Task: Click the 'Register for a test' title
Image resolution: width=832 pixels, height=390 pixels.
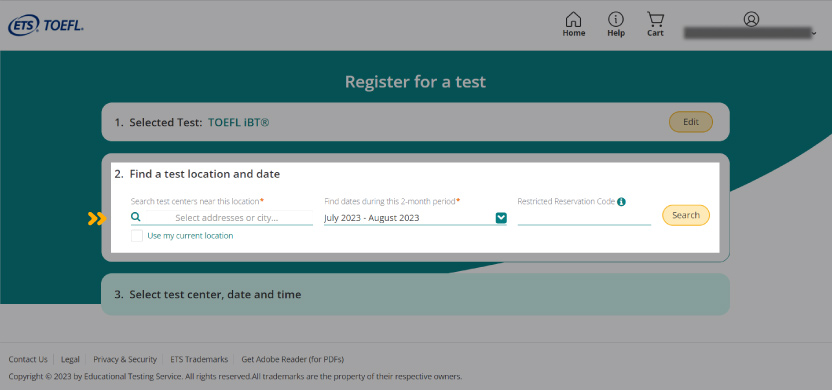Action: [415, 82]
